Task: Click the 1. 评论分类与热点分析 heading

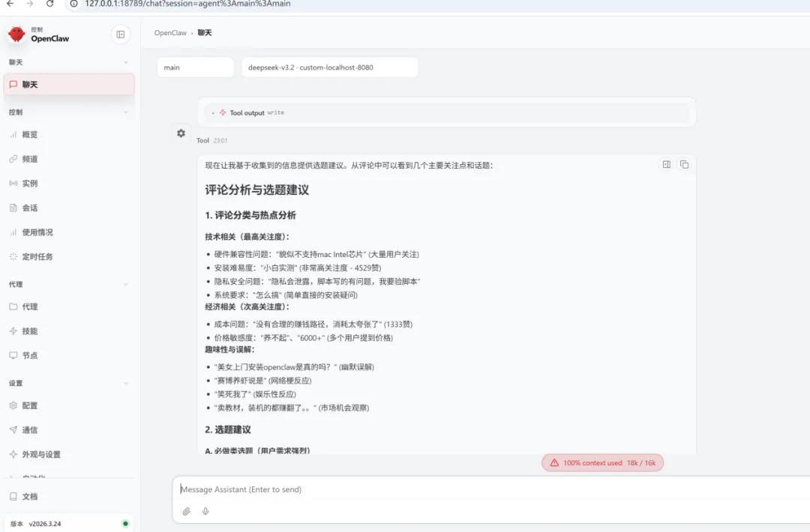Action: 250,215
